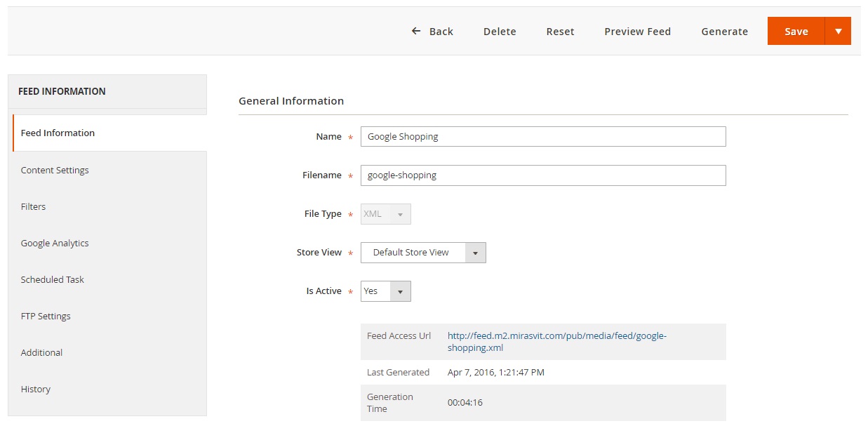Click the FEED INFORMATION sidebar heading
This screenshot has height=426, width=868.
click(62, 91)
